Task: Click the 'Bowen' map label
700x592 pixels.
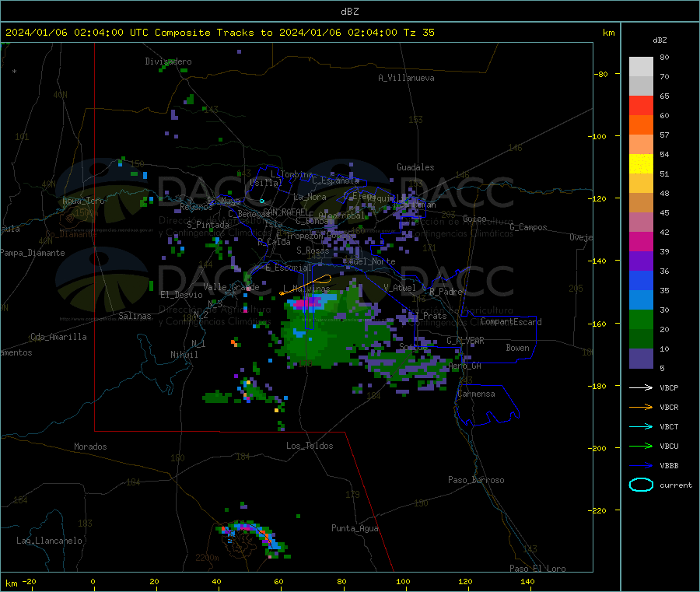Action: click(x=517, y=348)
